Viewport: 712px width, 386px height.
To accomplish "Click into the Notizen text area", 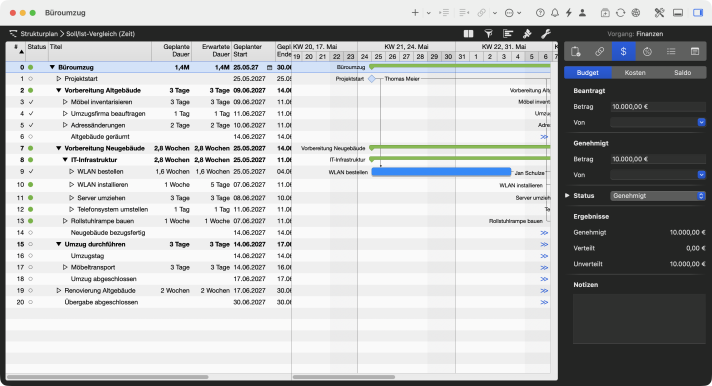I will (639, 318).
